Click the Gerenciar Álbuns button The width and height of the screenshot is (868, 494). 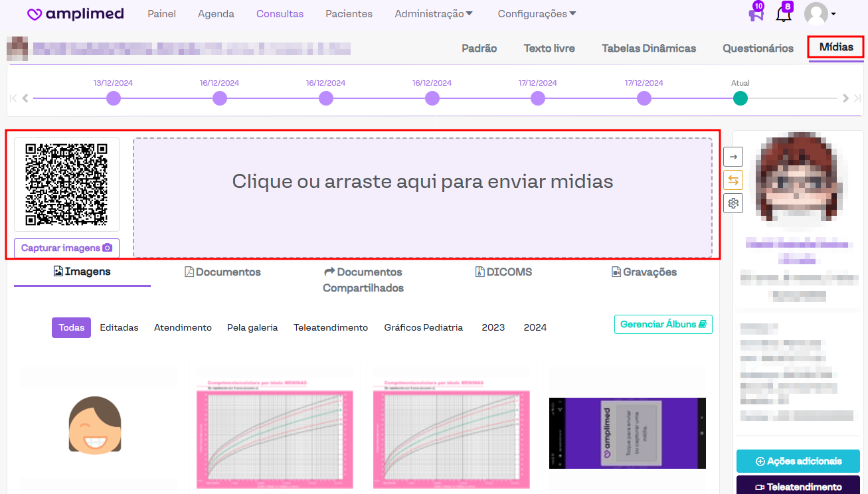tap(663, 325)
